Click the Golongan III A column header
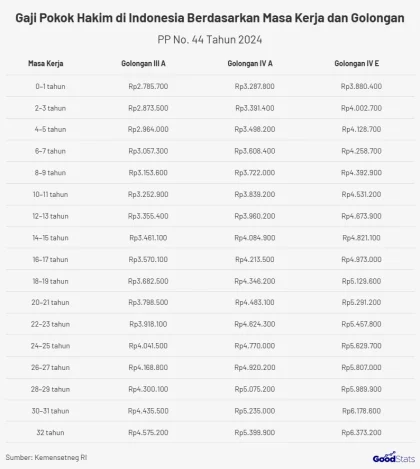 [x=143, y=63]
